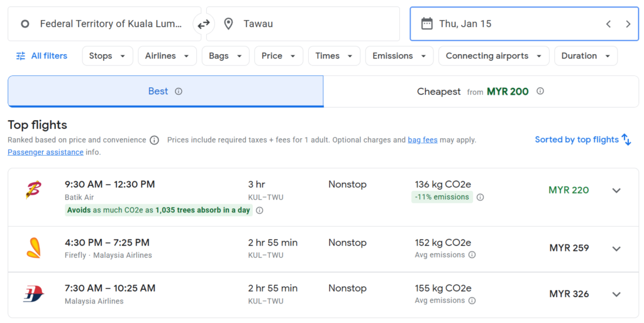Go to previous date using left chevron
Screen dimensions: 644x323
coord(608,24)
